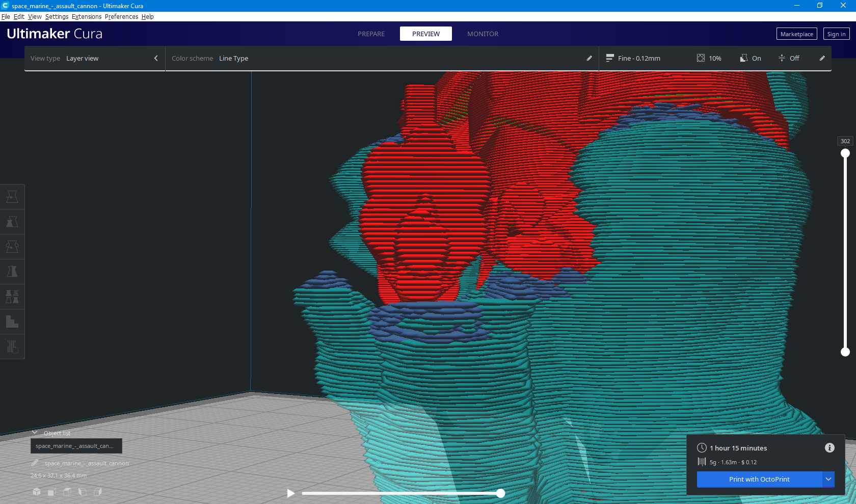Select the Move tool in left toolbar

pos(12,197)
